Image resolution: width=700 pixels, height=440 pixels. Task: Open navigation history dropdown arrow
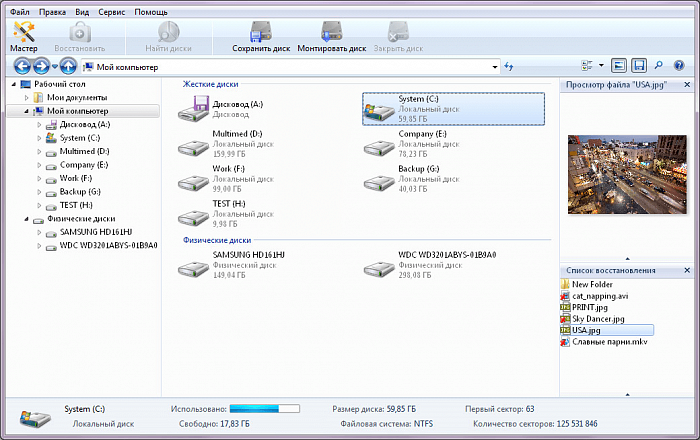click(54, 66)
